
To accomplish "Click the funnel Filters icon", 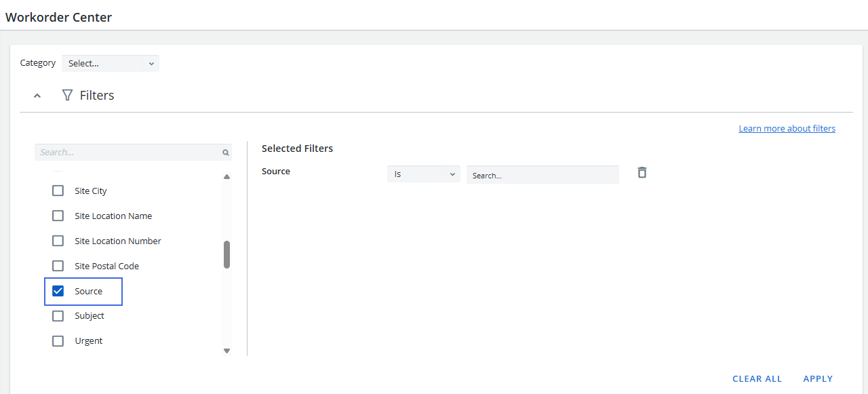I will coord(67,96).
